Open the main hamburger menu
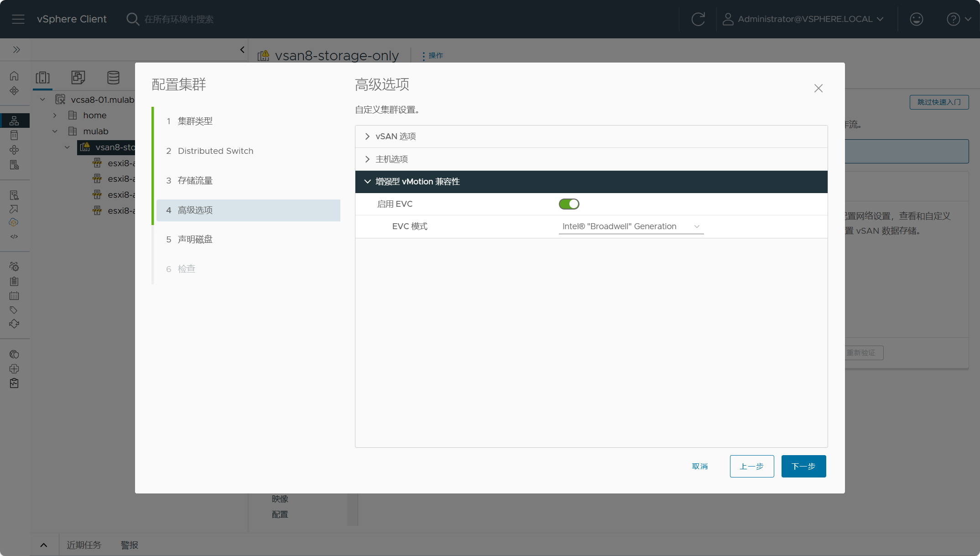The width and height of the screenshot is (980, 556). click(x=18, y=19)
